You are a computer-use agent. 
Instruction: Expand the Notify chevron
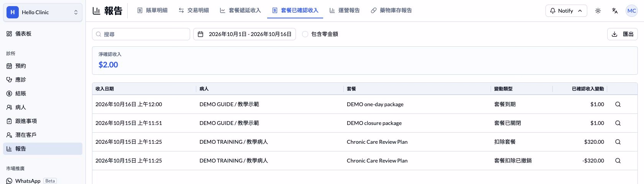(x=580, y=11)
